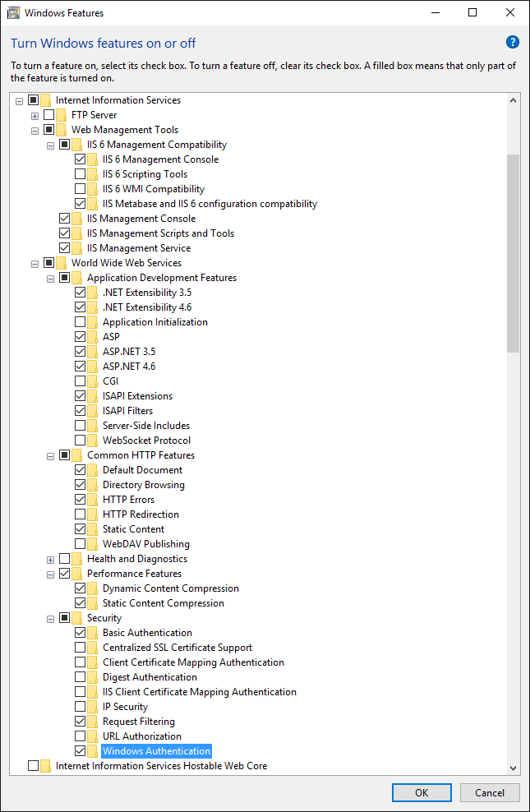This screenshot has width=530, height=812.
Task: Check IIS 6 WMI Compatibility
Action: click(81, 188)
